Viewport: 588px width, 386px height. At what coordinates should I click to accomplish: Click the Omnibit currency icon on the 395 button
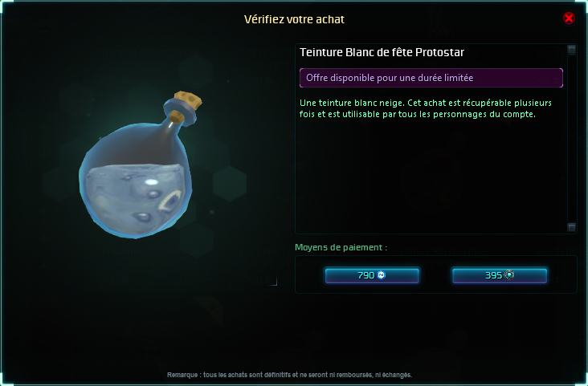pos(508,275)
